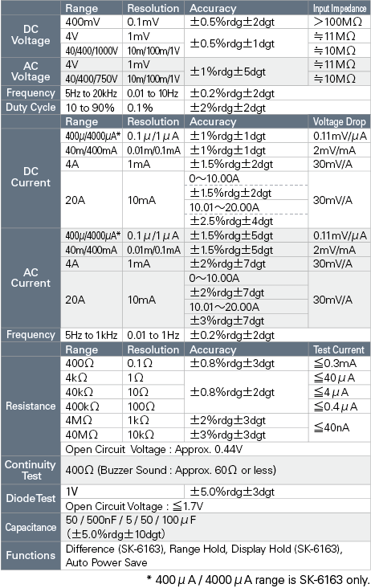The image size is (371, 588).
Task: Click the Capacitance row label
Action: point(31,527)
